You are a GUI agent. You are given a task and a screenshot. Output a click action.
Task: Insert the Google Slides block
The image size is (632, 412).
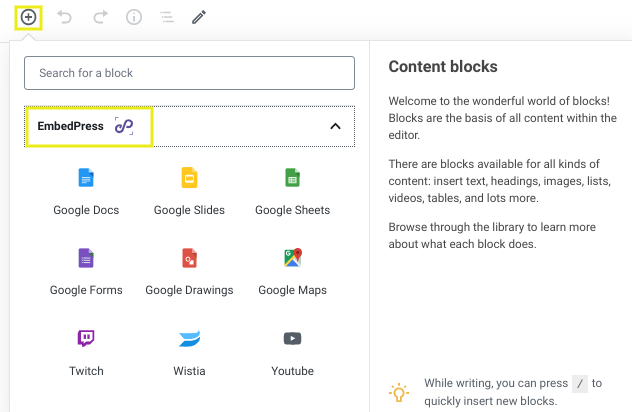pos(189,192)
